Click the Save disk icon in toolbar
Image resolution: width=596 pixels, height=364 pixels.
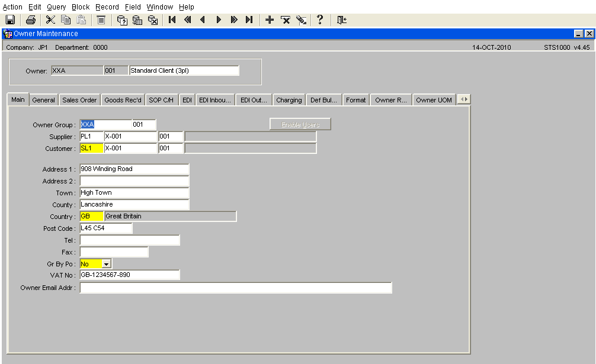10,20
